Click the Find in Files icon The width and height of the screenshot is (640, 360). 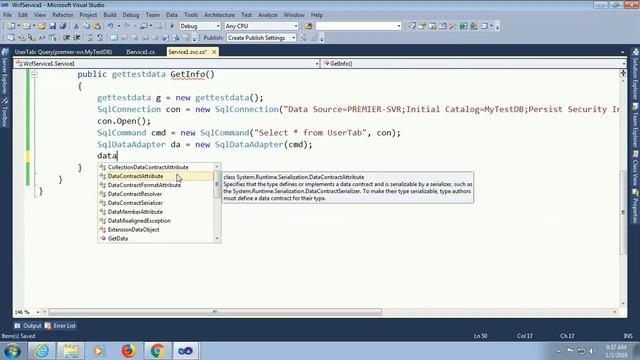308,26
